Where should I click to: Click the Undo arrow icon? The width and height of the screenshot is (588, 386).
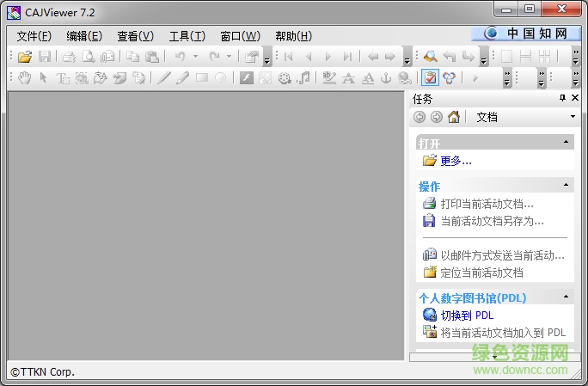point(181,57)
